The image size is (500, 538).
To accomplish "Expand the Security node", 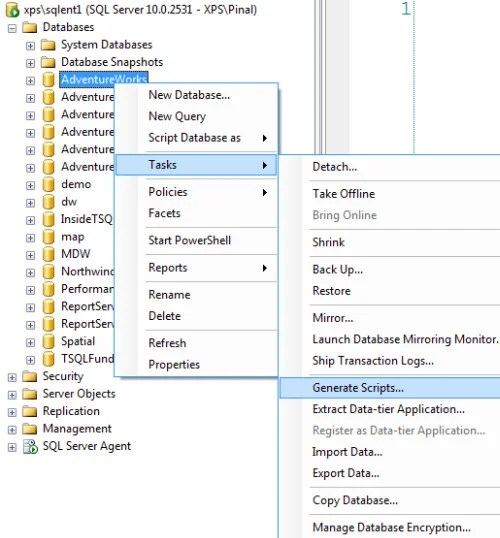I will point(12,377).
